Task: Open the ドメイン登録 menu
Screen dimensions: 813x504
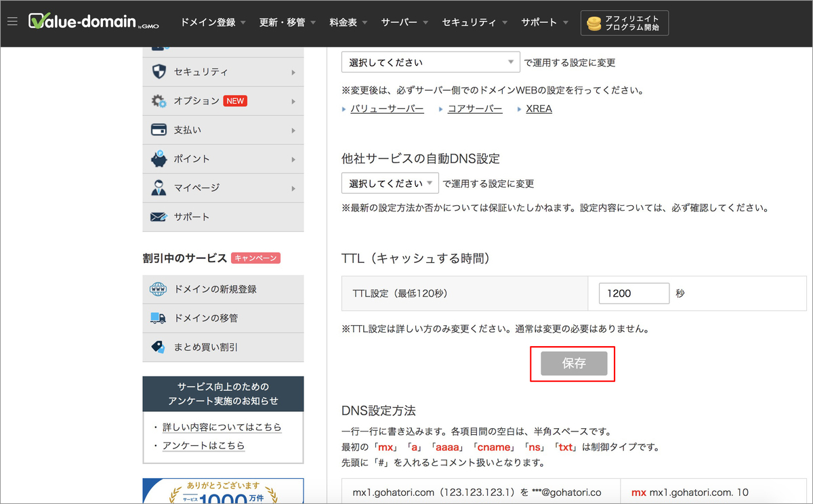Action: click(213, 22)
